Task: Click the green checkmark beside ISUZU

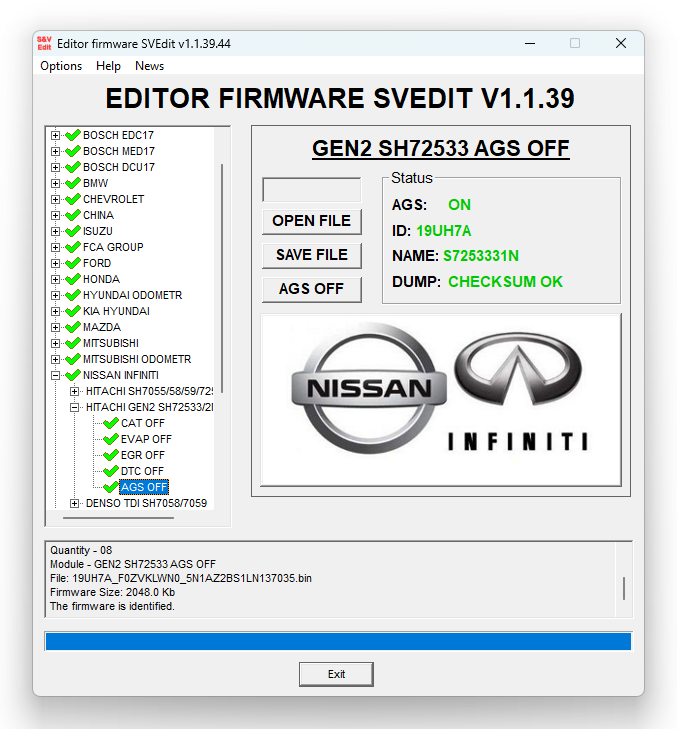Action: click(x=73, y=231)
